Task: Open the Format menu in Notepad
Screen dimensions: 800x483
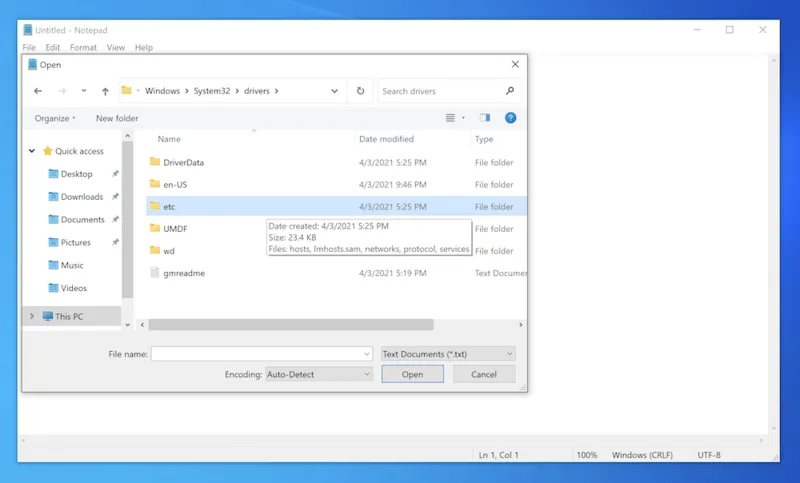Action: (x=83, y=47)
